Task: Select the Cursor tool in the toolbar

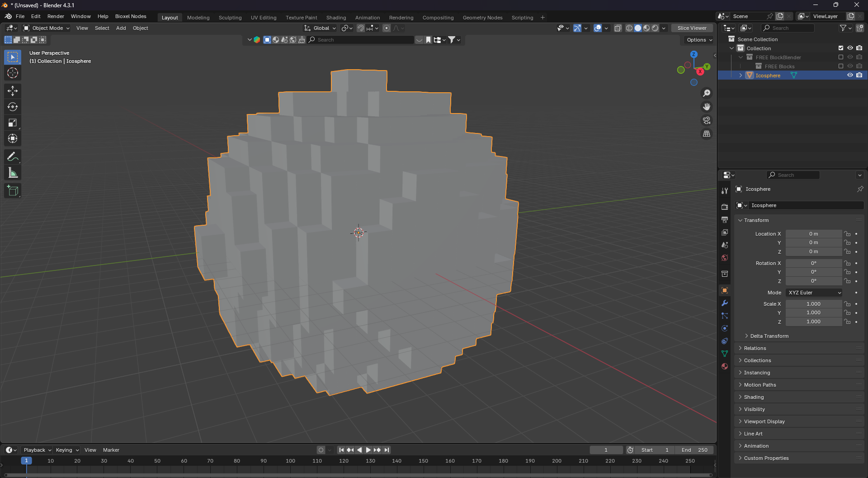Action: (x=13, y=73)
